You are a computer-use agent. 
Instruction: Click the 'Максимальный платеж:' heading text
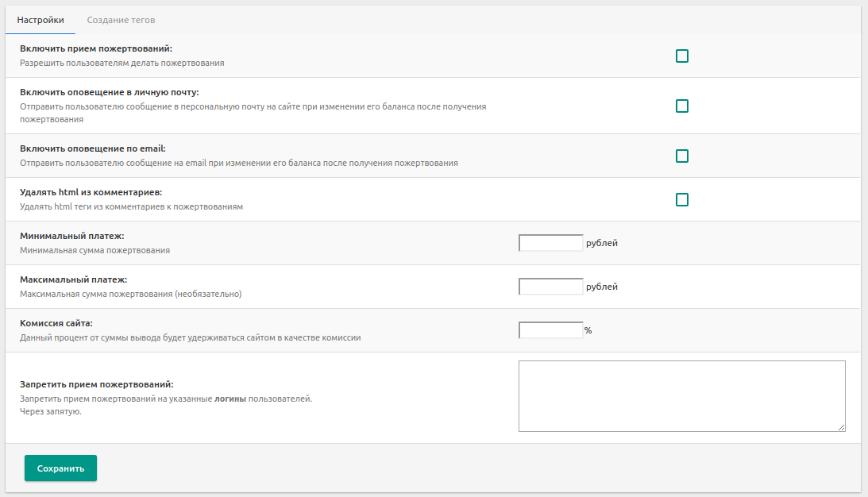pos(74,279)
